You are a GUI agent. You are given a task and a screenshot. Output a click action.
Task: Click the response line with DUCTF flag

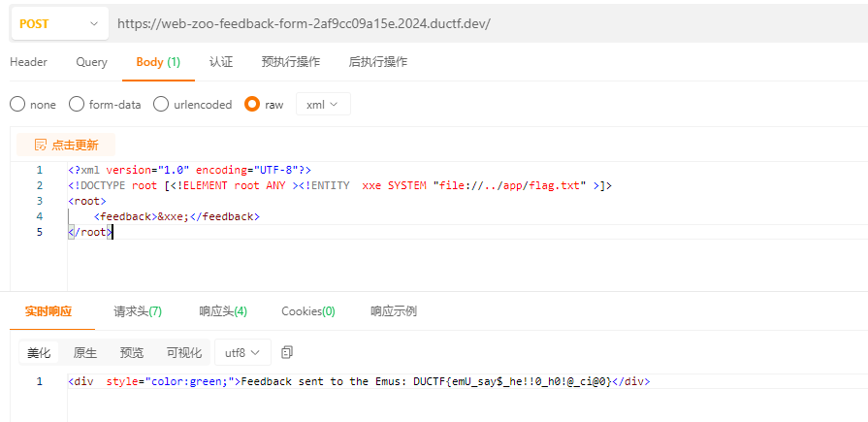[359, 381]
